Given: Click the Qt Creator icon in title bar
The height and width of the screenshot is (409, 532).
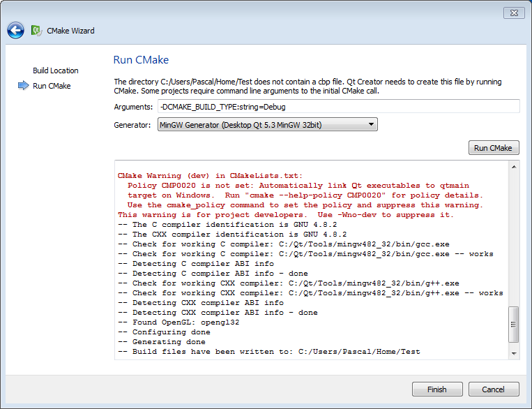Looking at the screenshot, I should tap(36, 30).
